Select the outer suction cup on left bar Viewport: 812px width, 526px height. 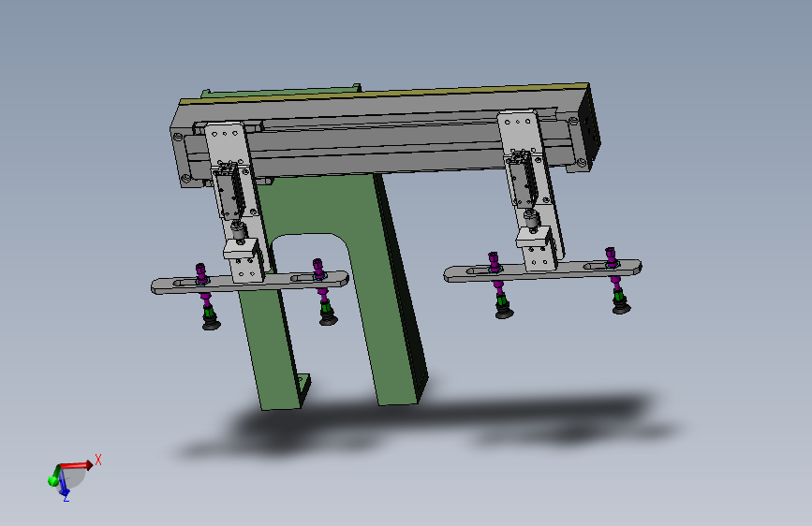tap(211, 322)
